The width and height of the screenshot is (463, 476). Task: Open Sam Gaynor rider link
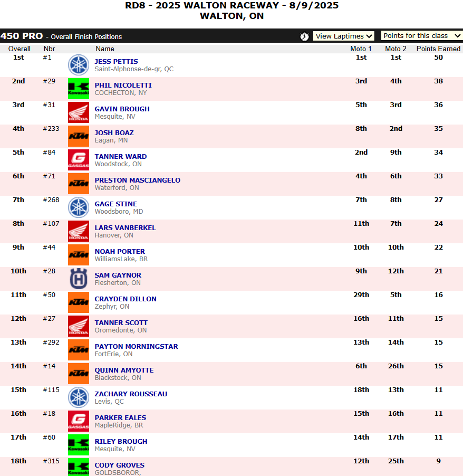point(118,275)
